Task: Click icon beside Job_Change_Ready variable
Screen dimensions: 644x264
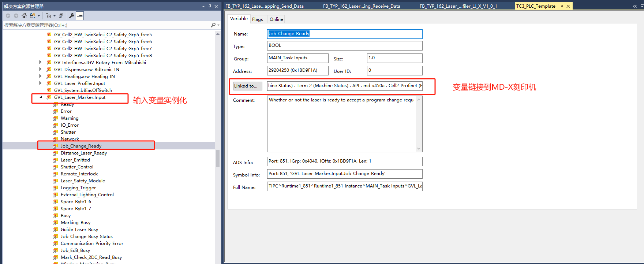Action: click(x=56, y=146)
